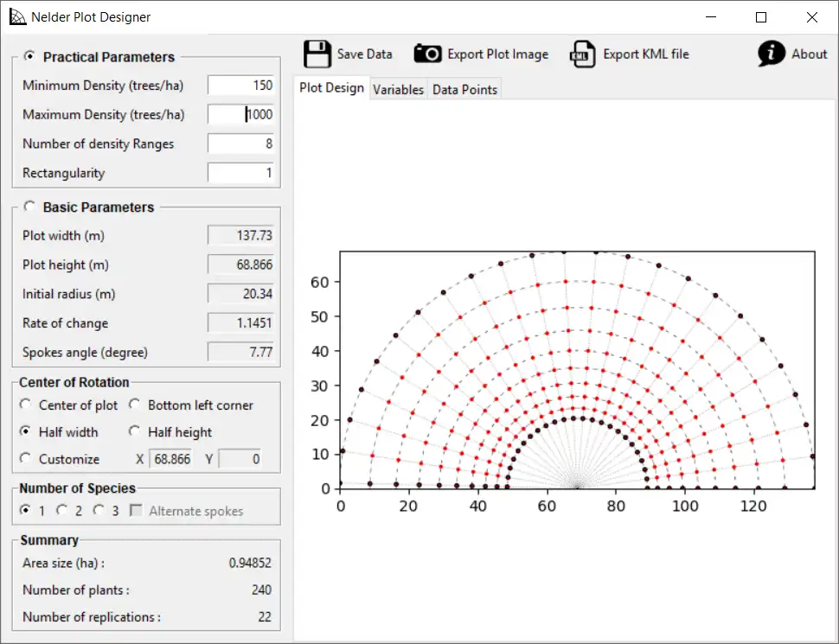Click the Spokes angle value field
Viewport: 839px width, 644px height.
240,352
